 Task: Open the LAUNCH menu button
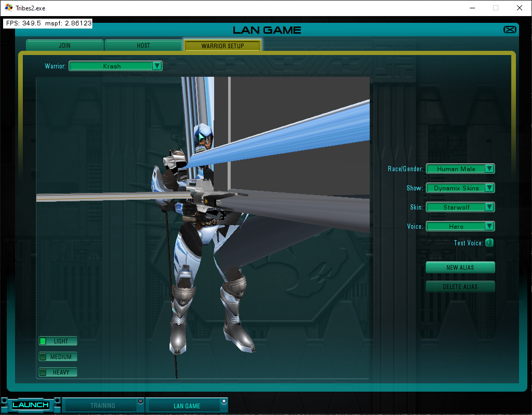[x=31, y=405]
